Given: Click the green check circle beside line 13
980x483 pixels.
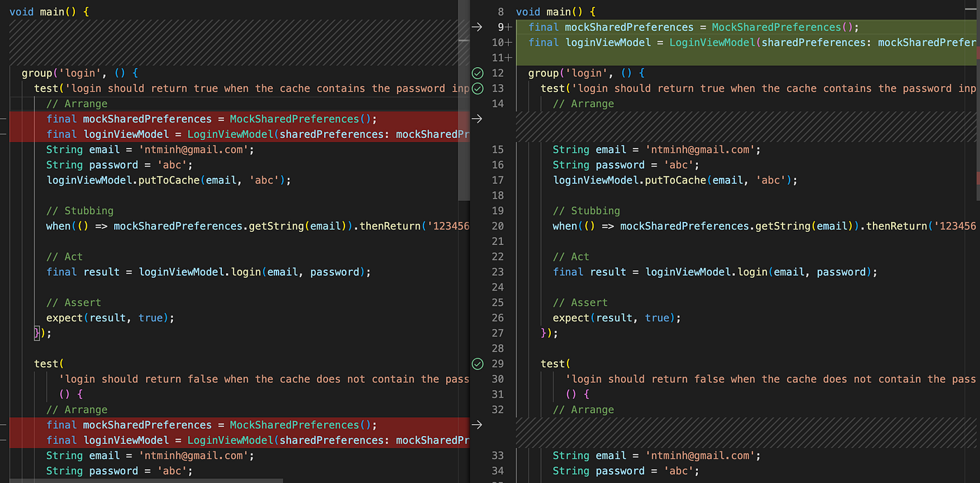Looking at the screenshot, I should pos(477,88).
